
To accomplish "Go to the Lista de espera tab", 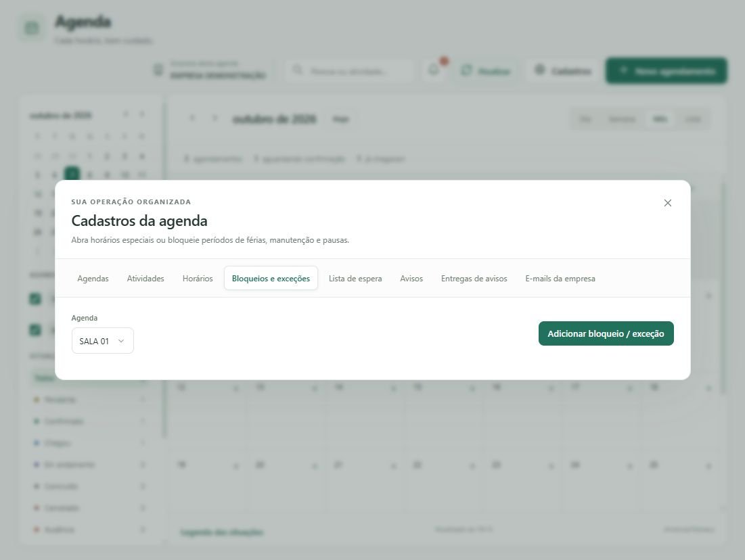I will (355, 279).
